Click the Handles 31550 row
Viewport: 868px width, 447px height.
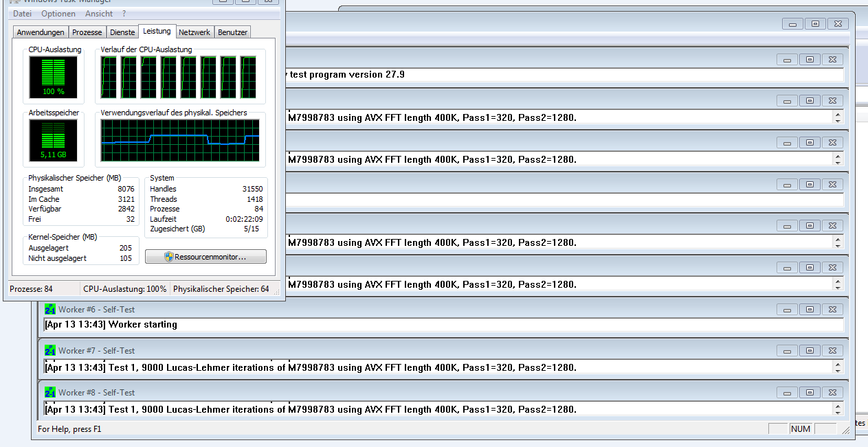[206, 189]
